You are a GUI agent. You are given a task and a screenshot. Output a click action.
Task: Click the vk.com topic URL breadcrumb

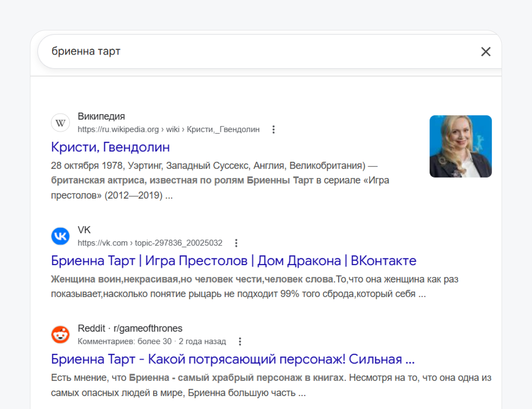pos(150,243)
